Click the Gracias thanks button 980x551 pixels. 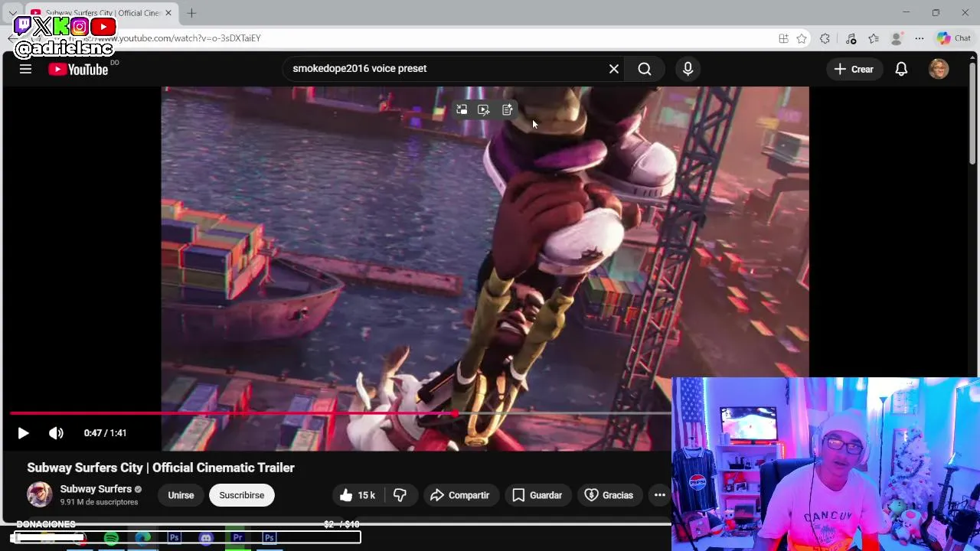tap(609, 495)
